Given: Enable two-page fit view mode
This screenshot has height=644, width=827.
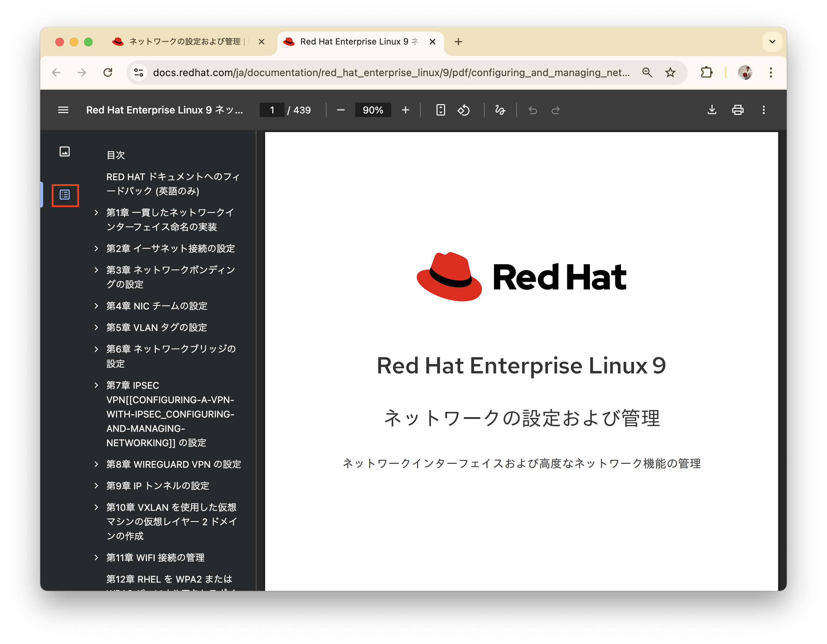Looking at the screenshot, I should (x=440, y=110).
